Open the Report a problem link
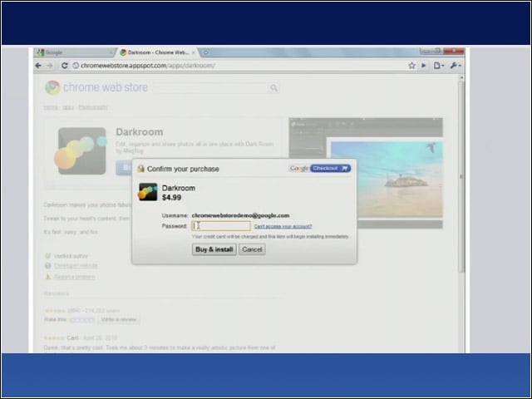 74,277
